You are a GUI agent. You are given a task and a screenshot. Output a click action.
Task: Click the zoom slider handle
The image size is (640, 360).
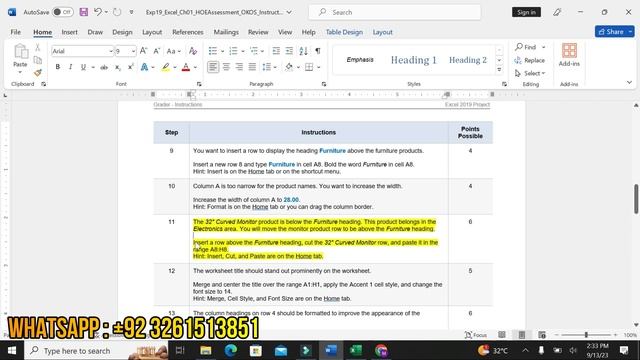[x=586, y=335]
